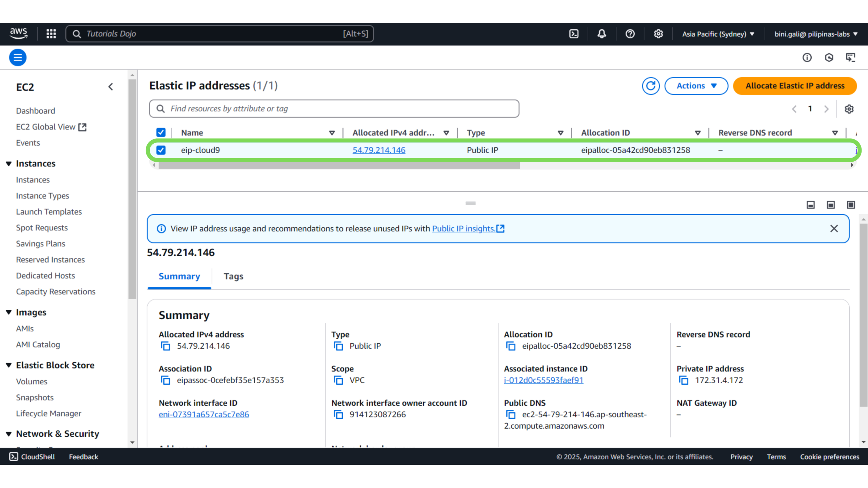Open the Actions dropdown
Viewport: 868px width, 488px height.
[x=696, y=86]
